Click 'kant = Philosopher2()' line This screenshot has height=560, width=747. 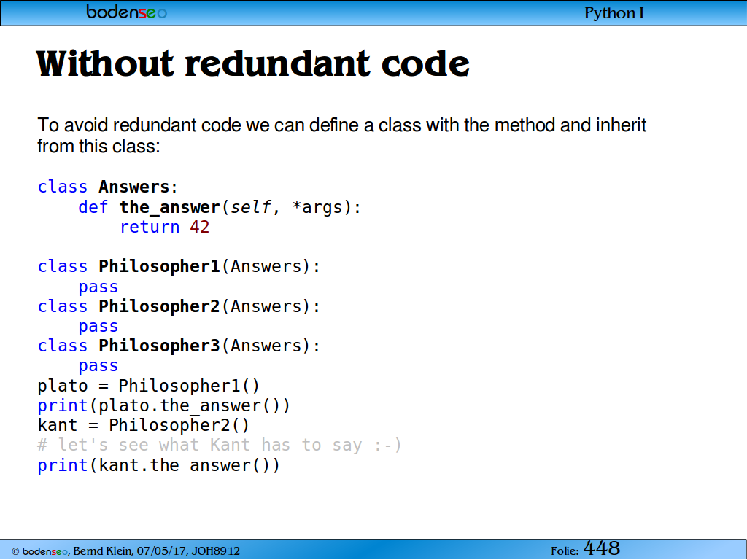pyautogui.click(x=144, y=425)
